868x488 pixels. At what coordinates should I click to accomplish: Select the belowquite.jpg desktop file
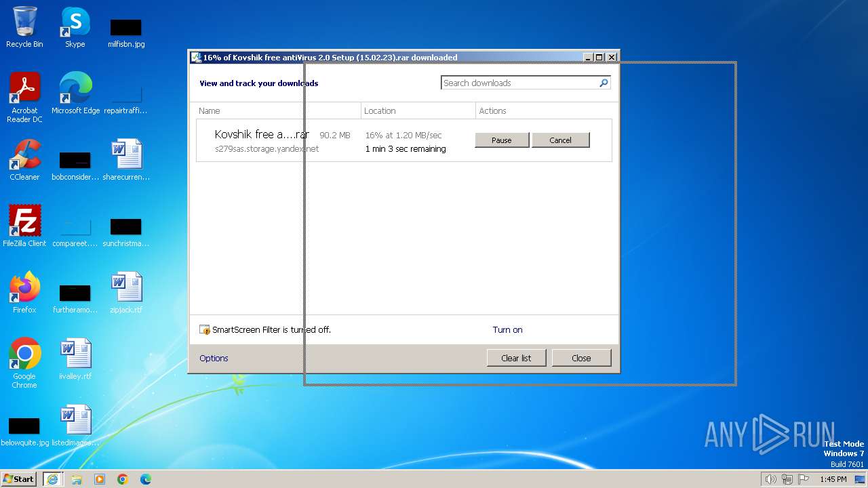24,431
